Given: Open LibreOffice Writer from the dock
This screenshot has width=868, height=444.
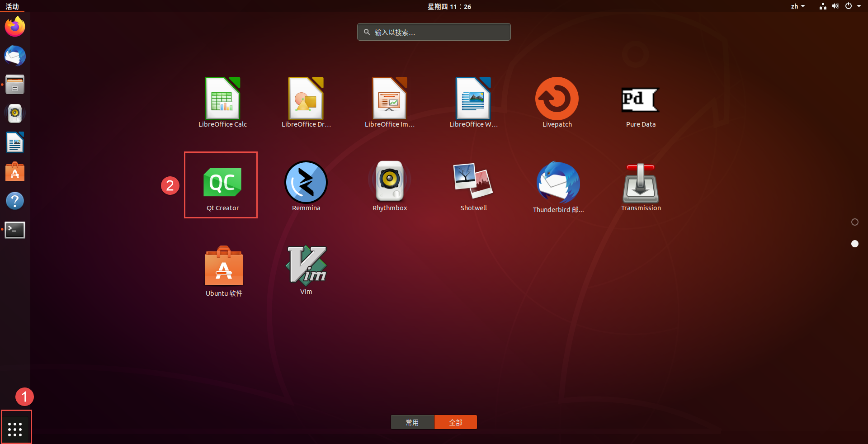Looking at the screenshot, I should tap(15, 142).
